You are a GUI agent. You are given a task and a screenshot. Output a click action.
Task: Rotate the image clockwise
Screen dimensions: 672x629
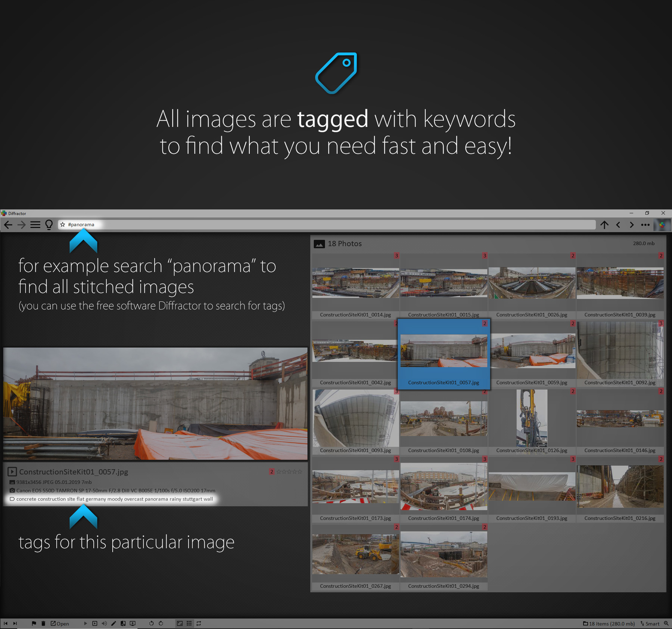pyautogui.click(x=161, y=623)
